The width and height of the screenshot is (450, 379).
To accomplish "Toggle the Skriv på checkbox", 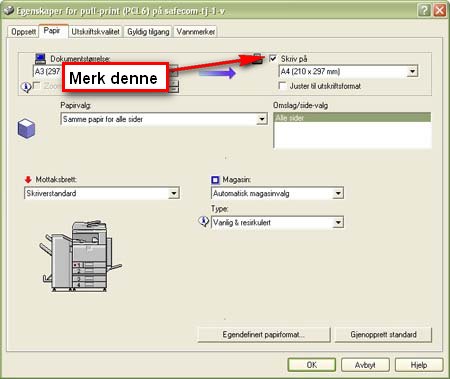I will [273, 59].
